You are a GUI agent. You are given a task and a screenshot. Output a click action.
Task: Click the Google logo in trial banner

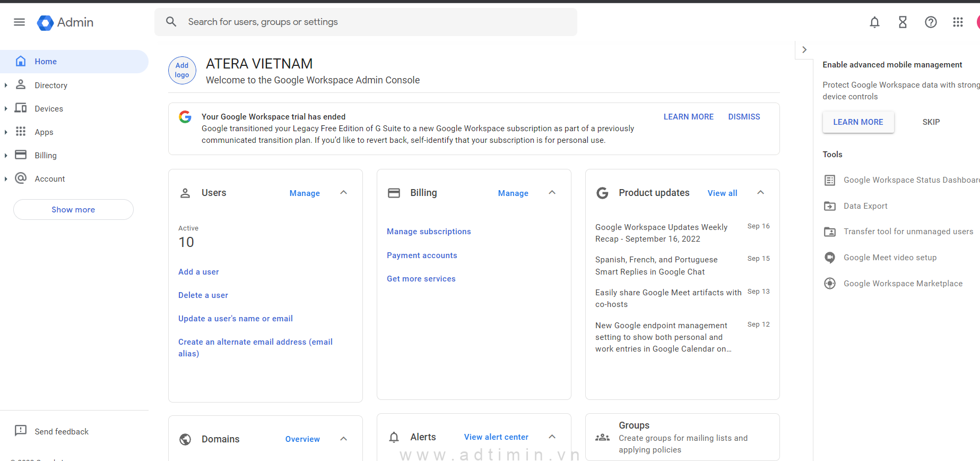[x=185, y=117]
